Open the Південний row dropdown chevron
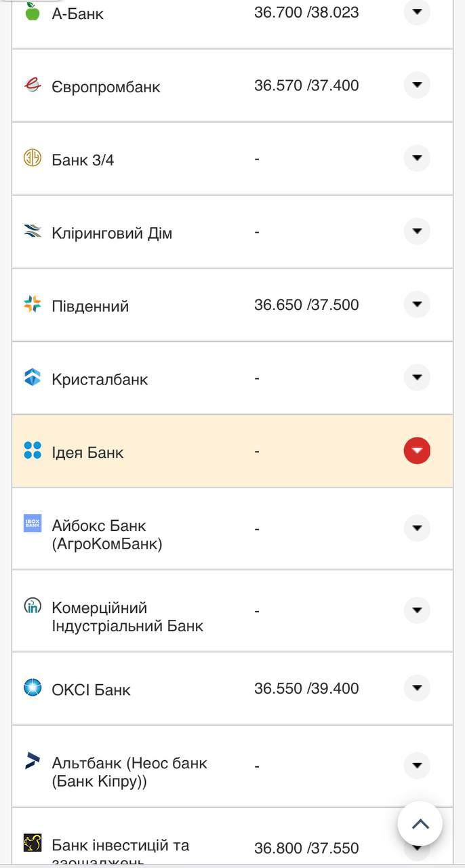This screenshot has width=465, height=868. (416, 304)
